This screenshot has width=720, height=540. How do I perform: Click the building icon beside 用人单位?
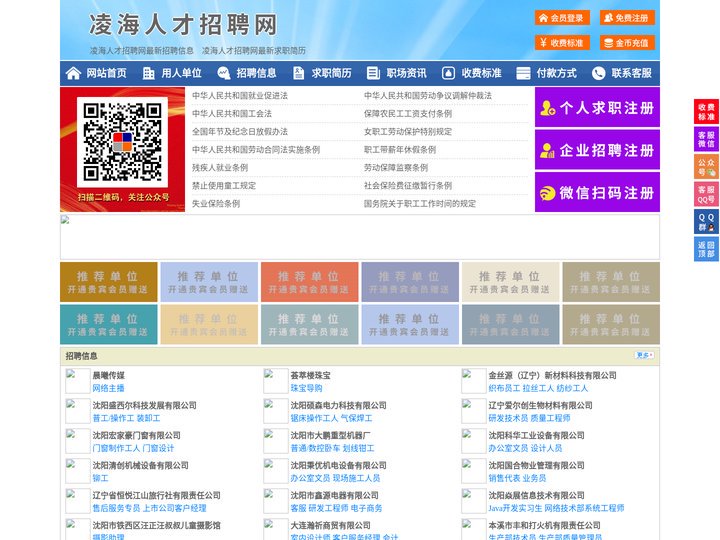(148, 73)
